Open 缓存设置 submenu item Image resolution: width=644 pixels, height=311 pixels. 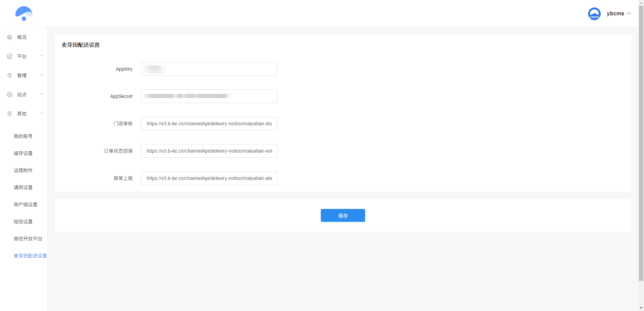[x=23, y=153]
